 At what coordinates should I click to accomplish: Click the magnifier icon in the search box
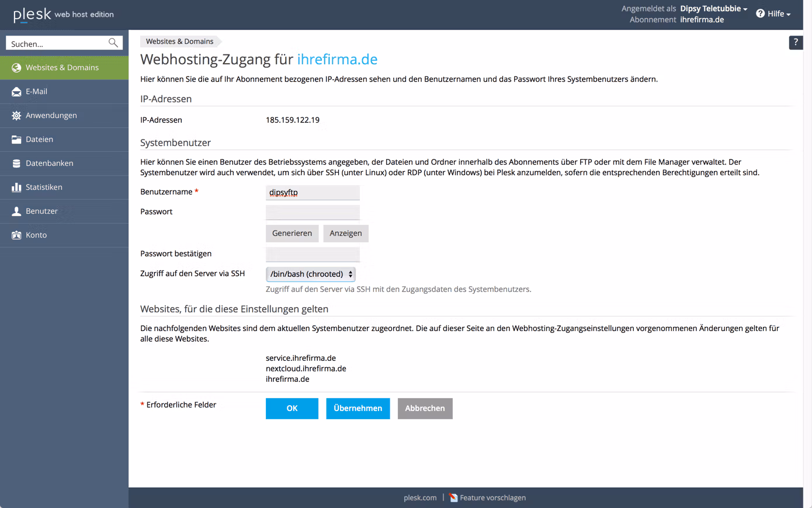tap(113, 43)
